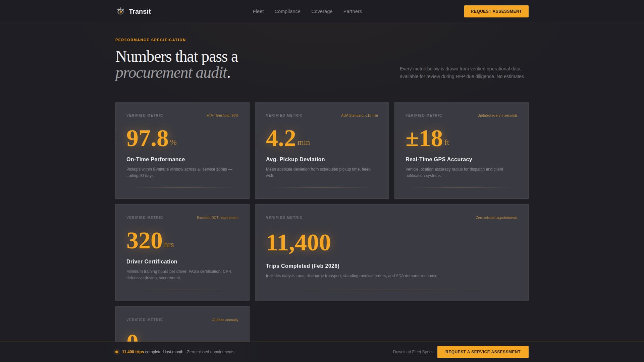Click the 4.2 min metric value
Image resolution: width=644 pixels, height=362 pixels.
point(288,138)
